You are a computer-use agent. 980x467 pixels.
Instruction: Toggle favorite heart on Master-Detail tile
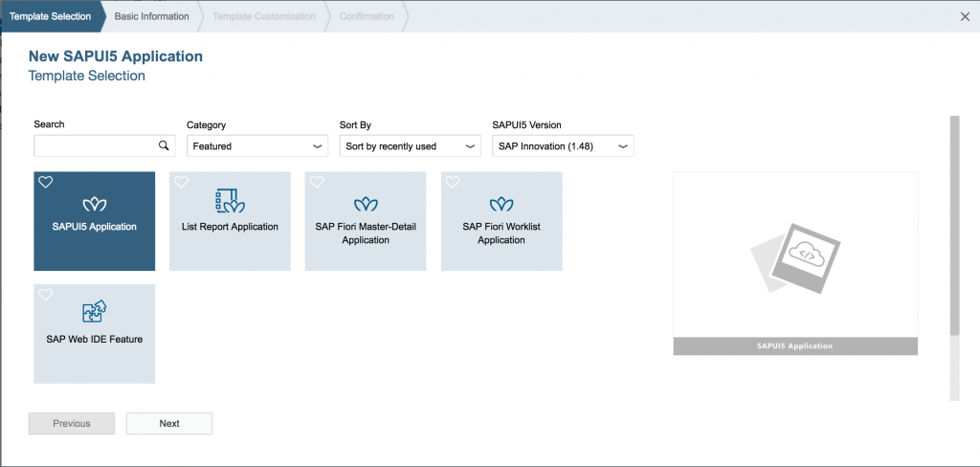click(317, 183)
